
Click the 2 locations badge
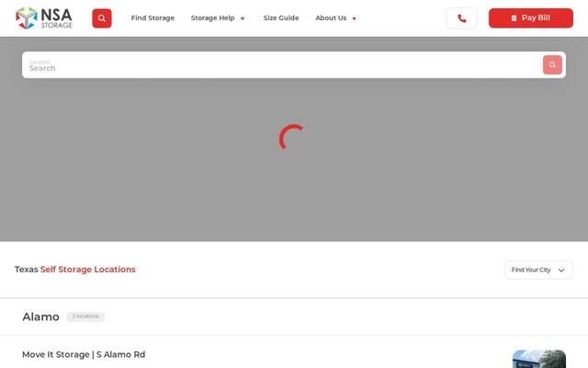point(85,316)
